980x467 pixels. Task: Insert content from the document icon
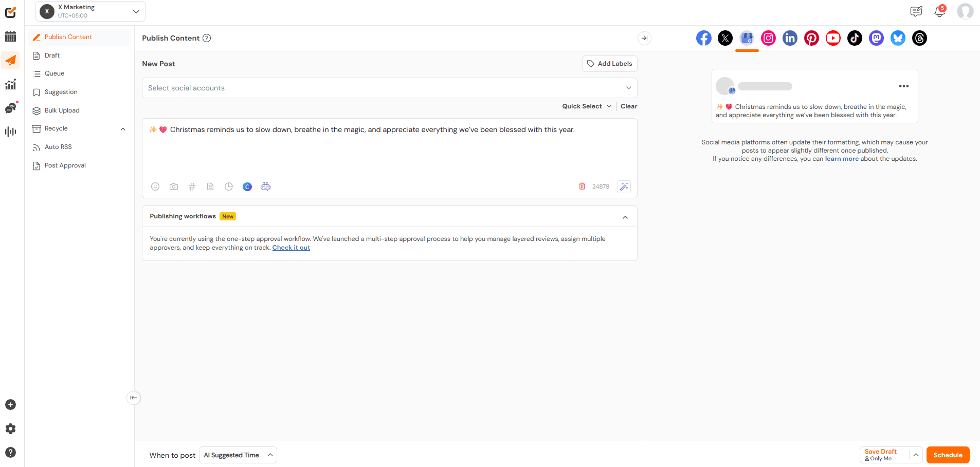[x=210, y=186]
